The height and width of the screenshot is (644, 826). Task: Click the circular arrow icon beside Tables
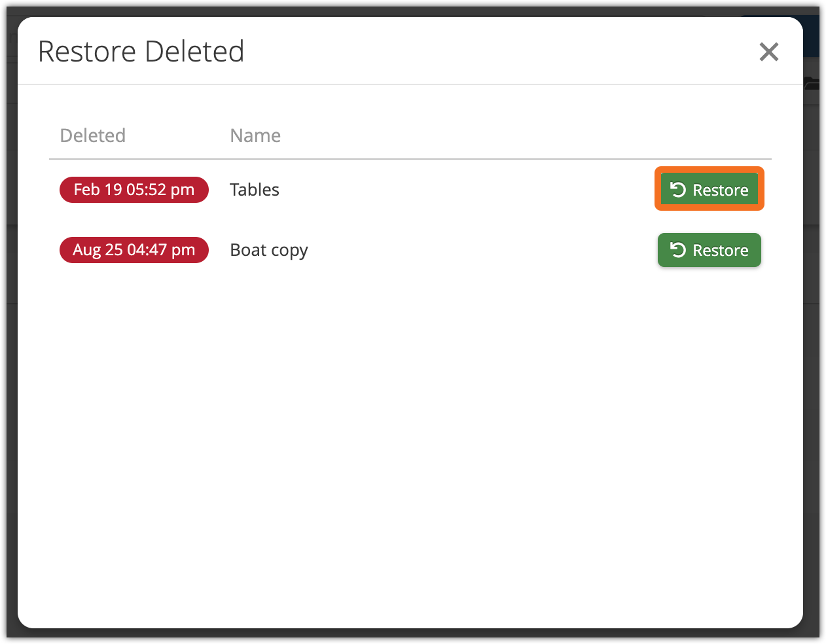[x=678, y=190]
